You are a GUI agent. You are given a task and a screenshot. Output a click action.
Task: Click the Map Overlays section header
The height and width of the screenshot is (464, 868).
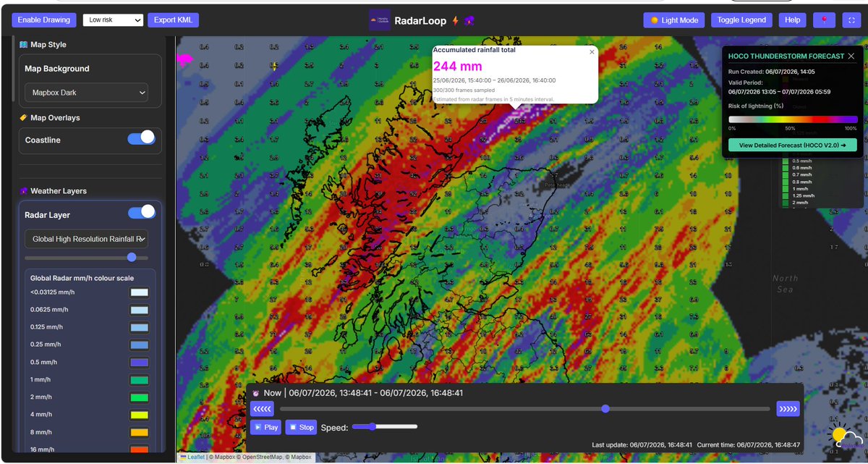[x=50, y=117]
